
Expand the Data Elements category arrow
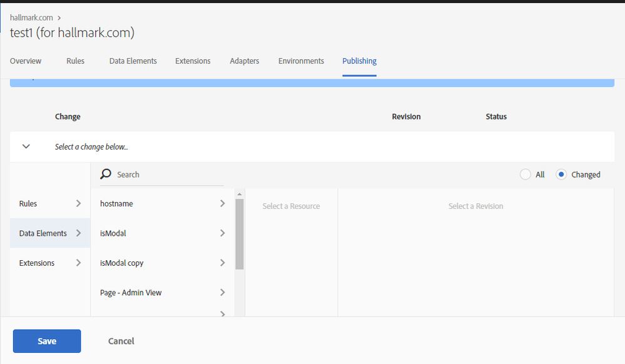pyautogui.click(x=78, y=233)
